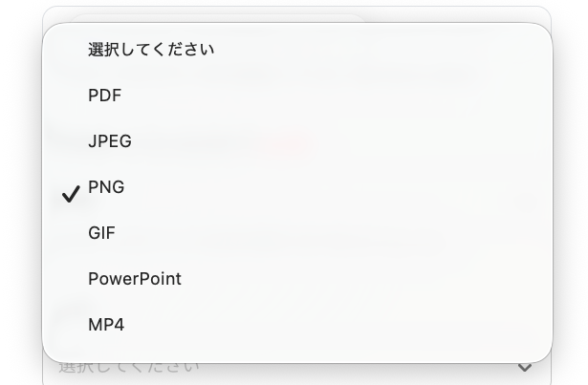
Task: Pick the JPEG format option
Action: coord(297,141)
